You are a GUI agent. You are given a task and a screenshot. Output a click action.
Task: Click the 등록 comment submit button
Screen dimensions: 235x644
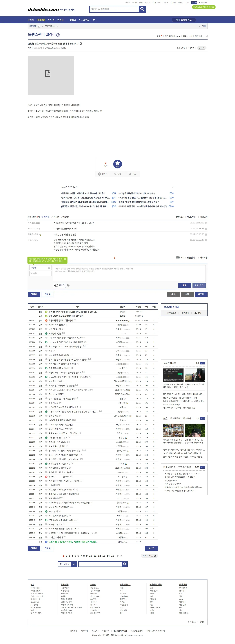coord(185,285)
